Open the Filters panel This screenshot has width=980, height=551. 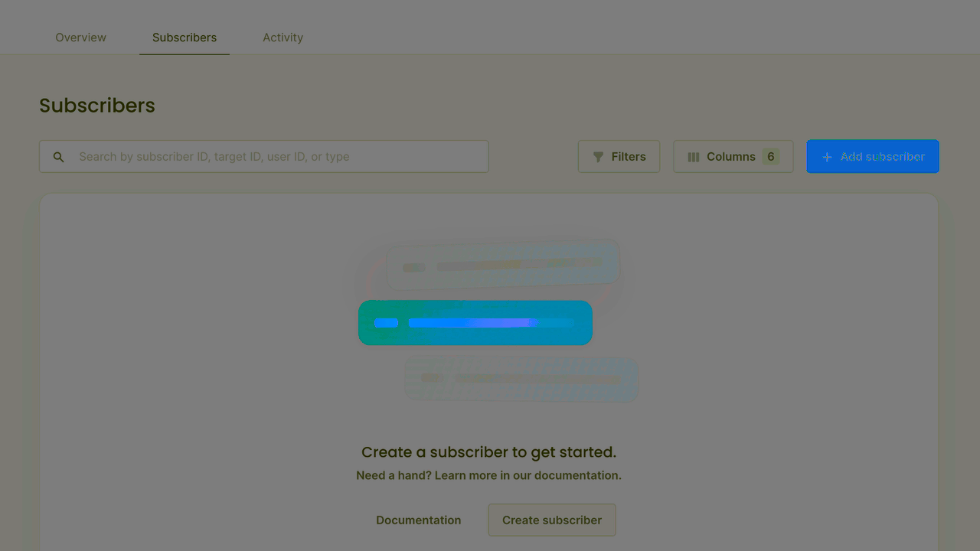click(619, 157)
